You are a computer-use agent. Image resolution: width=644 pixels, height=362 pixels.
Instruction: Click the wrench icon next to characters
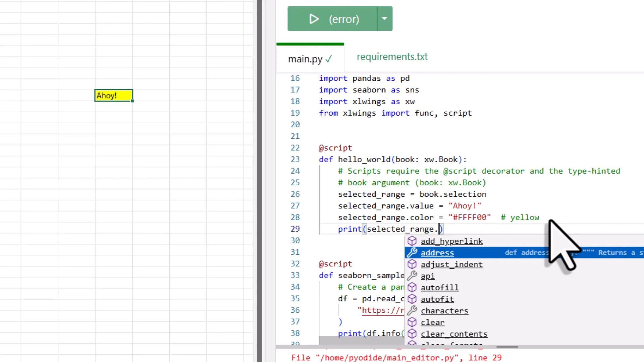coord(412,310)
